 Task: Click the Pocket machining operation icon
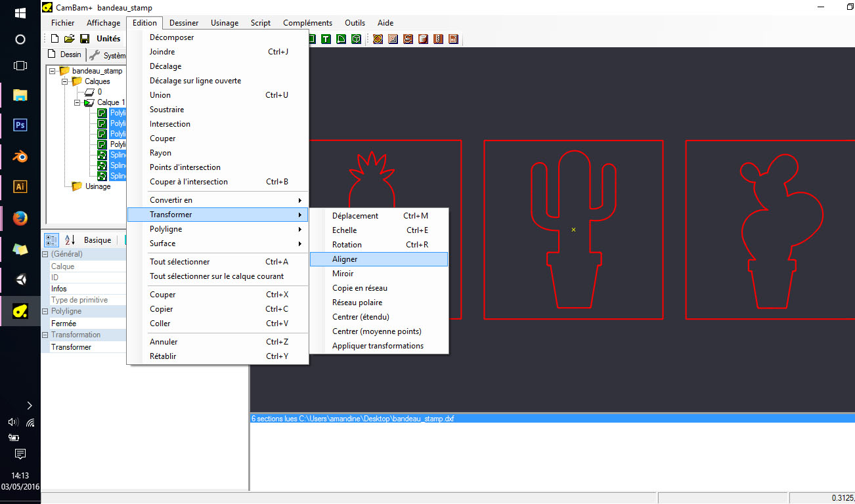tap(393, 39)
